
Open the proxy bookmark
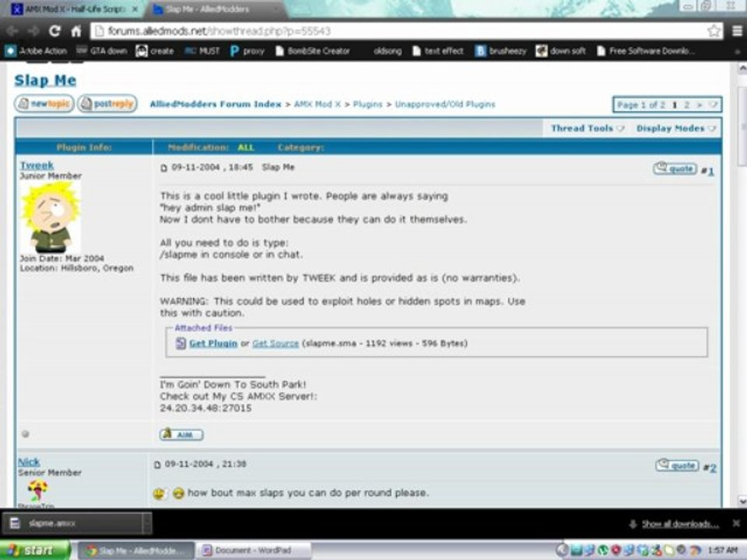tap(247, 51)
